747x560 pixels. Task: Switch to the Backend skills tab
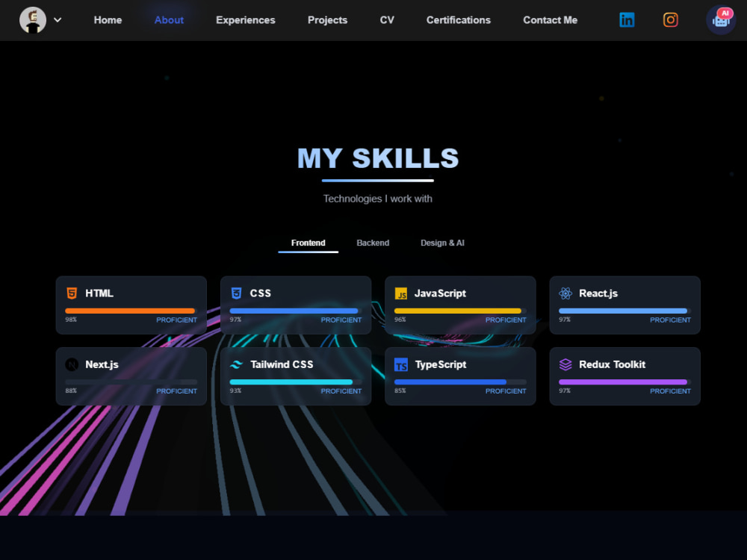click(373, 243)
